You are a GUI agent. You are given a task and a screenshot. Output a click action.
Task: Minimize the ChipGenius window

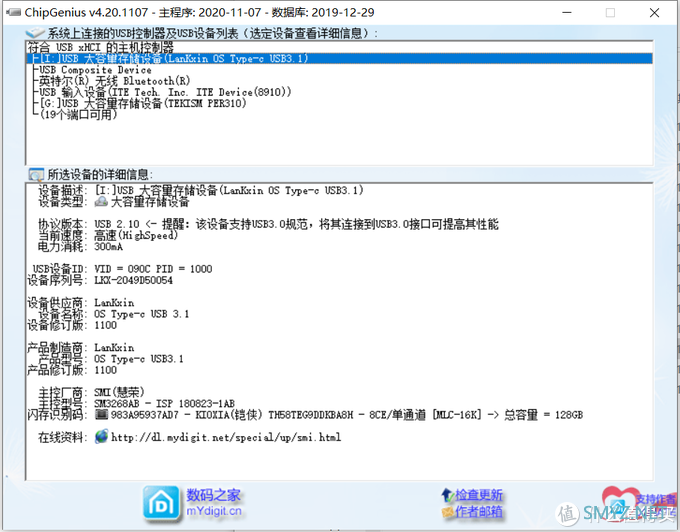pyautogui.click(x=566, y=13)
